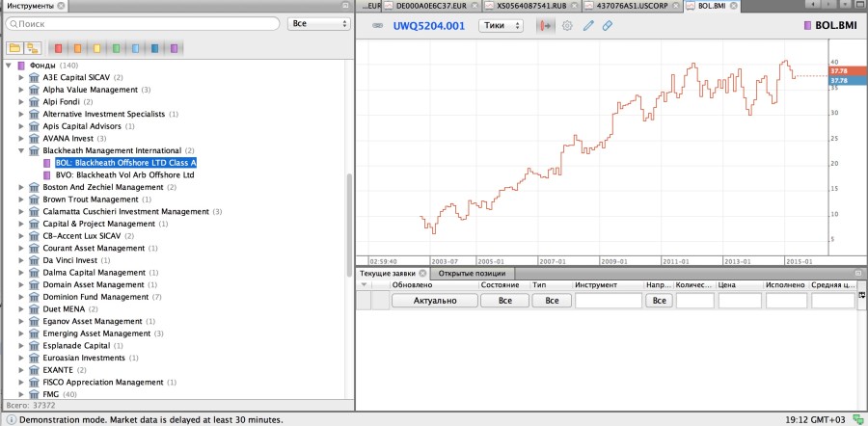Image resolution: width=868 pixels, height=426 pixels.
Task: Expand the Dominion Fund Management node
Action: pos(21,297)
